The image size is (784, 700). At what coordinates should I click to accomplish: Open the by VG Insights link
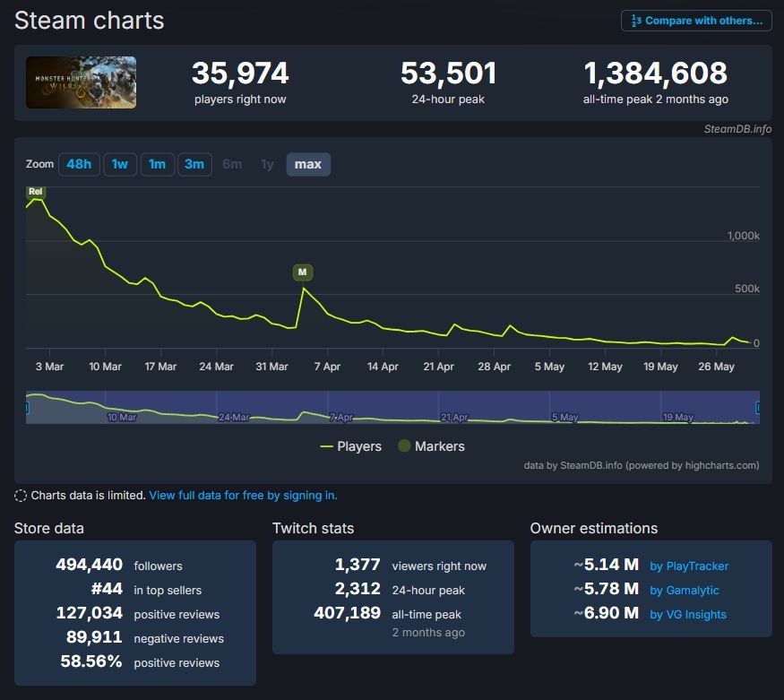pos(688,615)
